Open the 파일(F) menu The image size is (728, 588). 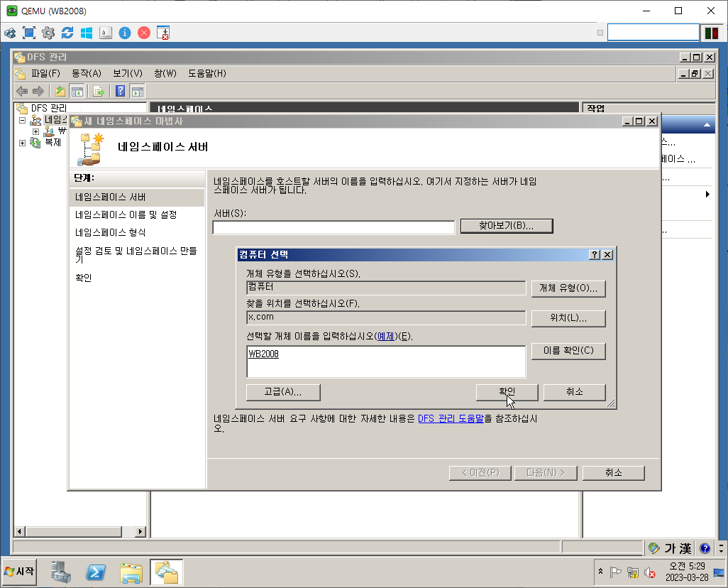click(45, 73)
